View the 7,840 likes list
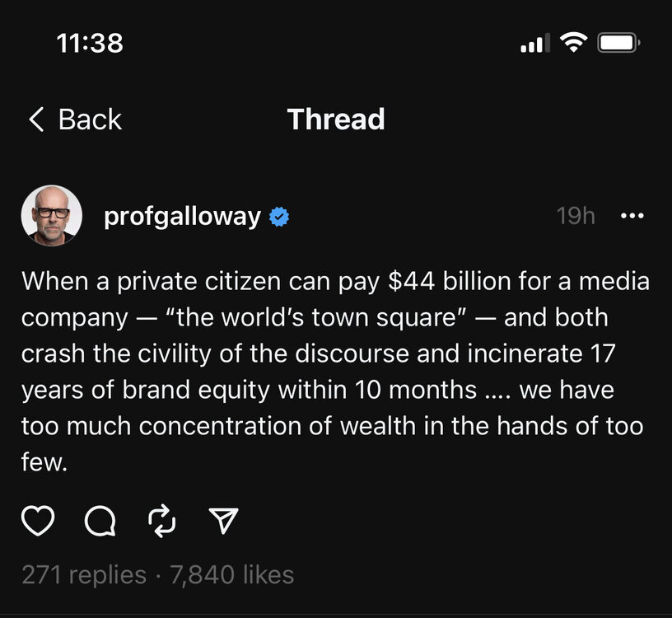 tap(231, 574)
